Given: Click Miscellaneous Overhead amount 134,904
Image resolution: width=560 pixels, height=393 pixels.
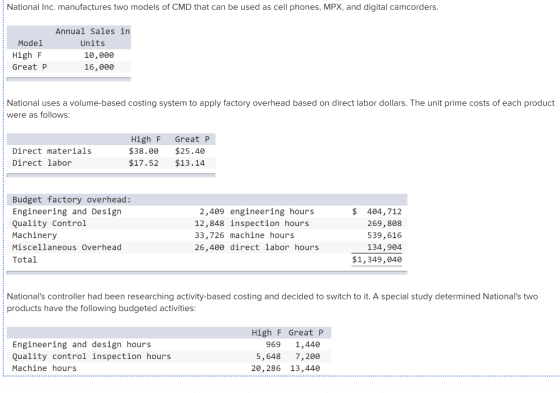Looking at the screenshot, I should click(384, 247).
